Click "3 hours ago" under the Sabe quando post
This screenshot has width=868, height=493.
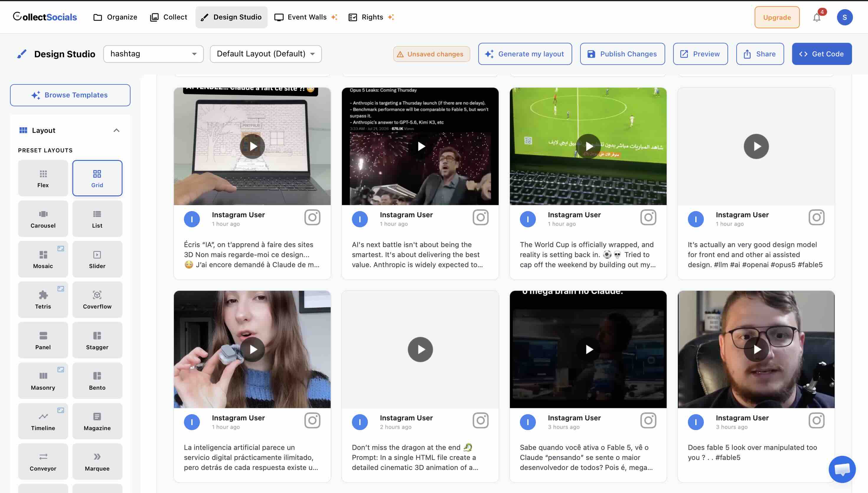pos(564,427)
